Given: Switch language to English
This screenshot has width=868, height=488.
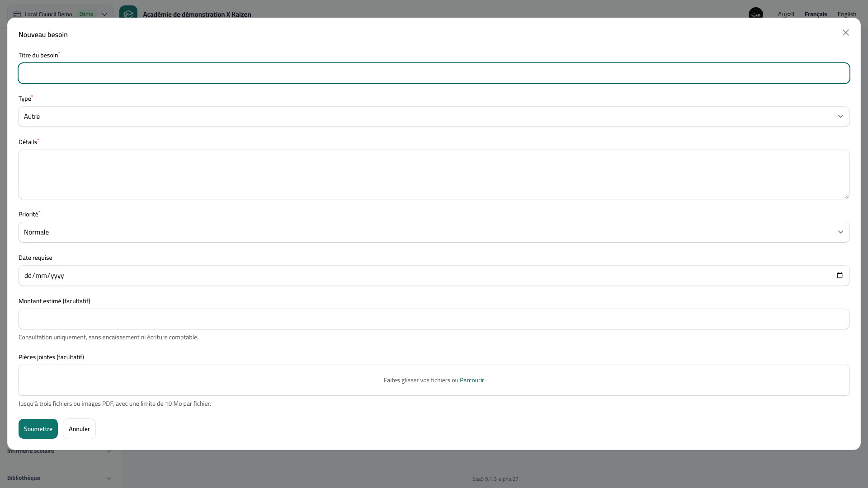Looking at the screenshot, I should (x=846, y=14).
